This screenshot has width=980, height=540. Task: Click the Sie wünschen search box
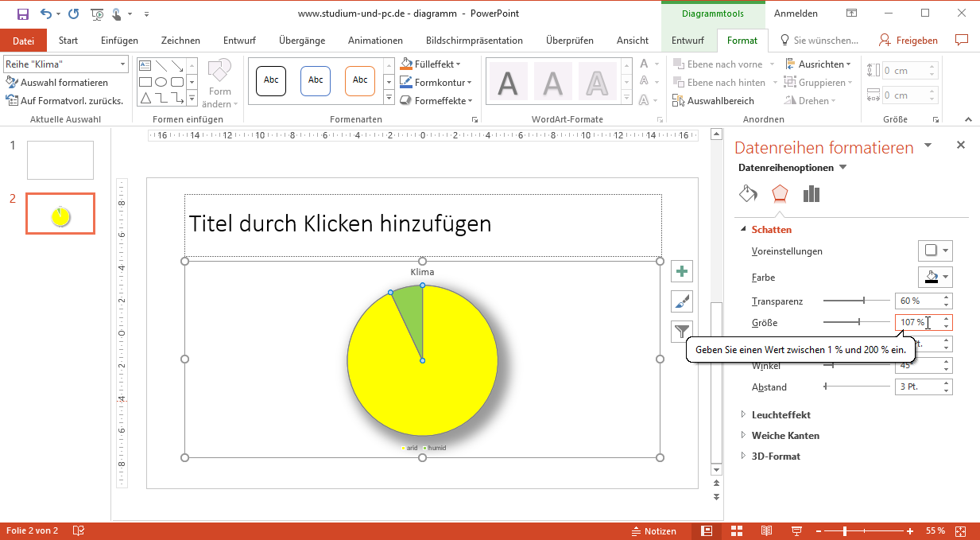(x=819, y=41)
